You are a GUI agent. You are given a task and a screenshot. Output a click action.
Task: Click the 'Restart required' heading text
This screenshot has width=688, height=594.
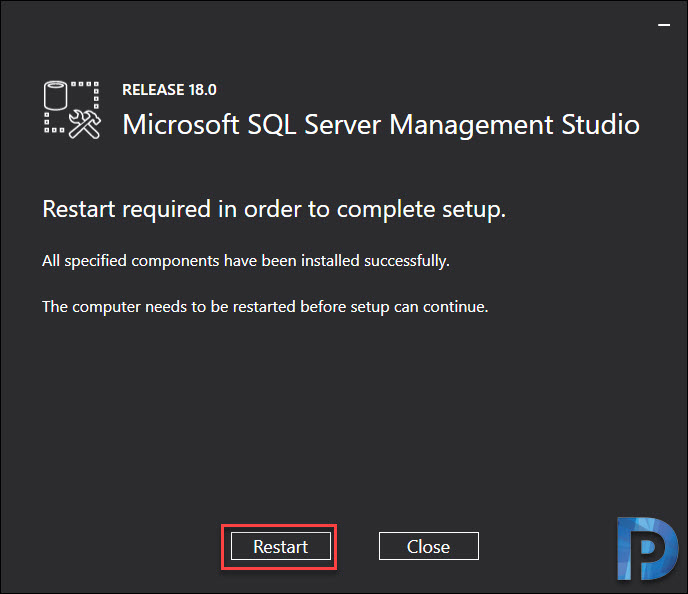pos(274,209)
